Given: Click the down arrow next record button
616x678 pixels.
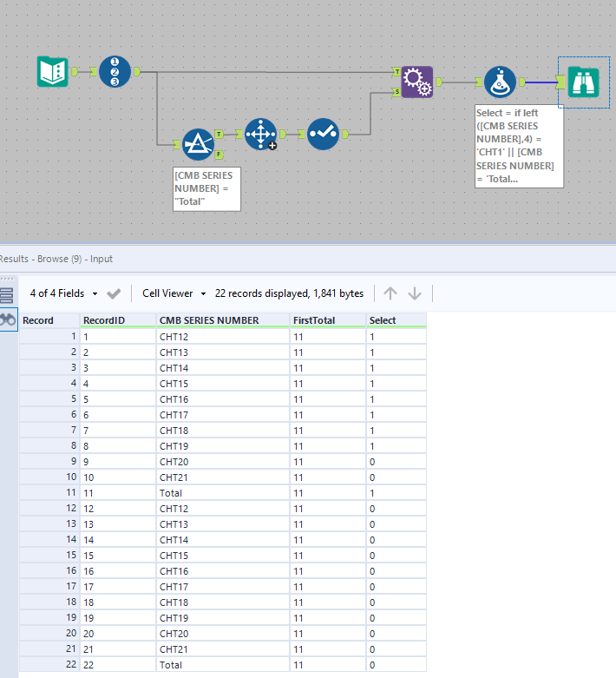Looking at the screenshot, I should click(415, 293).
